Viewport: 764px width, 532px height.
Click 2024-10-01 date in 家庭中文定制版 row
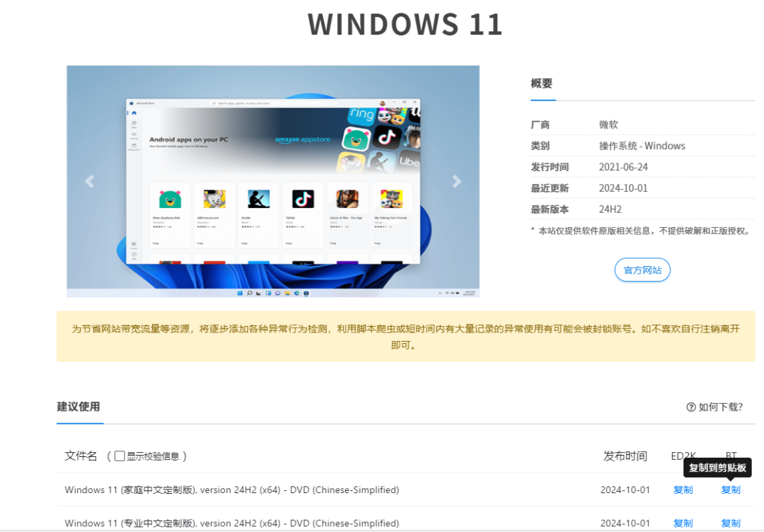point(625,490)
